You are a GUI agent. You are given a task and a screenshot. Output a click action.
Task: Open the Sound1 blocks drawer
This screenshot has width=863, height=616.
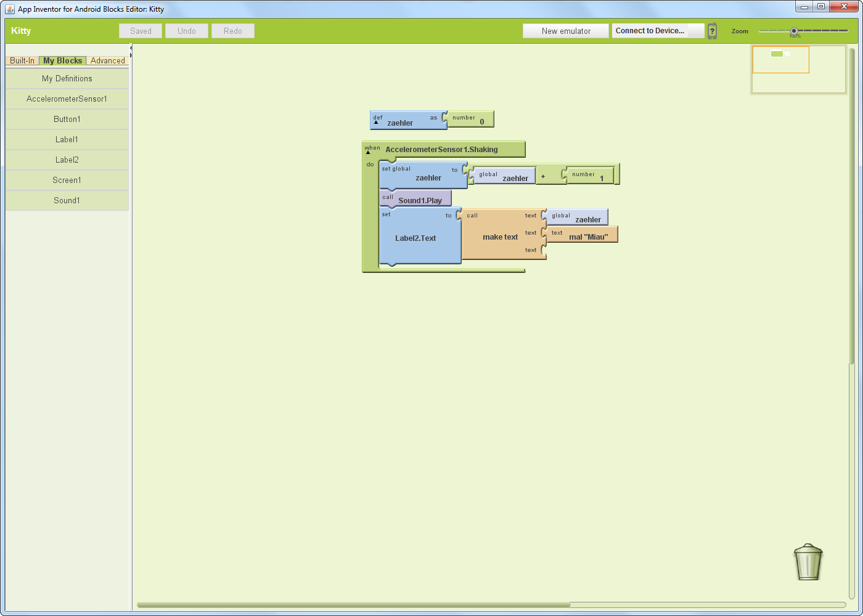(67, 200)
